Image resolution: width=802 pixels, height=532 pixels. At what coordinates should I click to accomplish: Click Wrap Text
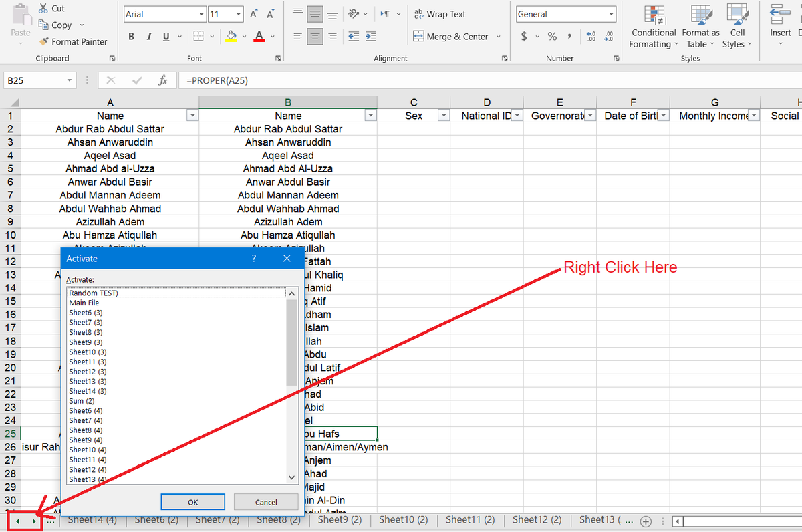tap(440, 14)
